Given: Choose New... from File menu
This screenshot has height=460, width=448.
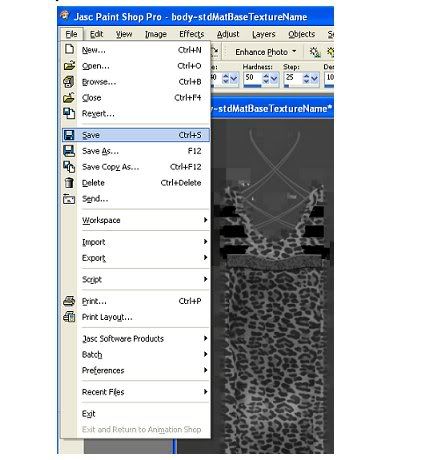Looking at the screenshot, I should point(136,50).
